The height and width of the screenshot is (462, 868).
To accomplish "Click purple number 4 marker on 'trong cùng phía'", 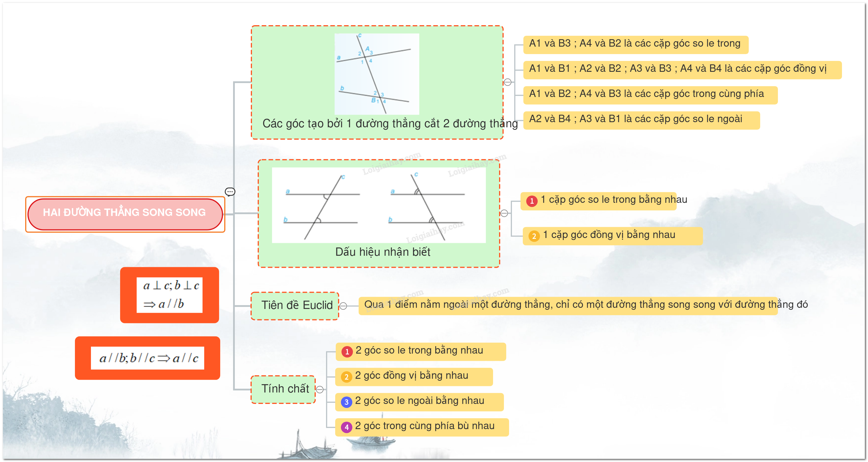I will pyautogui.click(x=346, y=427).
